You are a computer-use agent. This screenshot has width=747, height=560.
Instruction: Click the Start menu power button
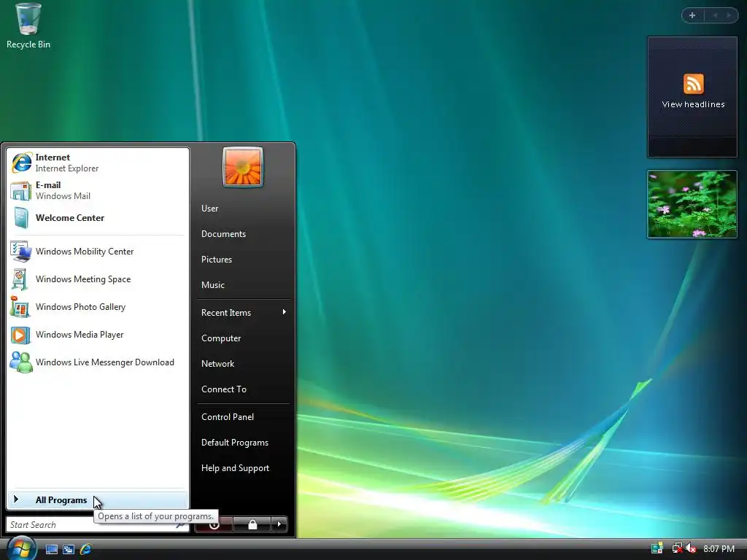click(x=214, y=525)
